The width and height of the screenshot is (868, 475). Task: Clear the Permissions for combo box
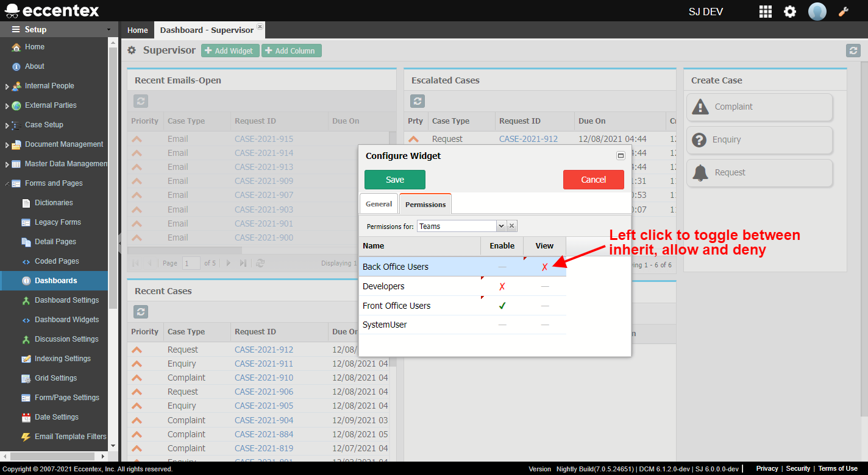(512, 226)
